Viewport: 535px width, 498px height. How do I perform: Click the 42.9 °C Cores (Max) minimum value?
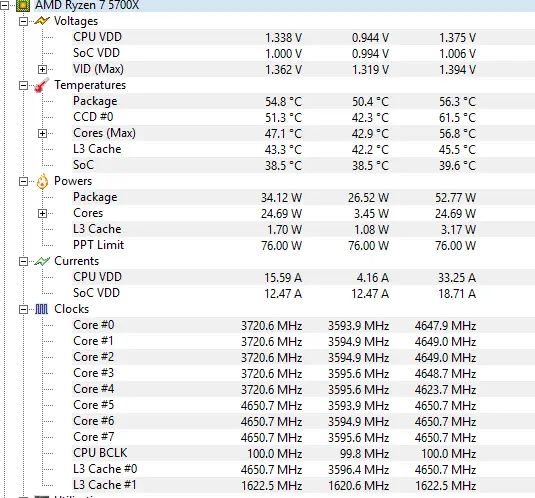tap(371, 134)
